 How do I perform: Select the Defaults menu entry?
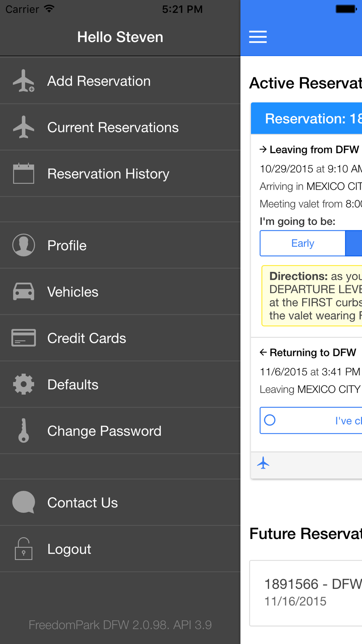pos(120,384)
